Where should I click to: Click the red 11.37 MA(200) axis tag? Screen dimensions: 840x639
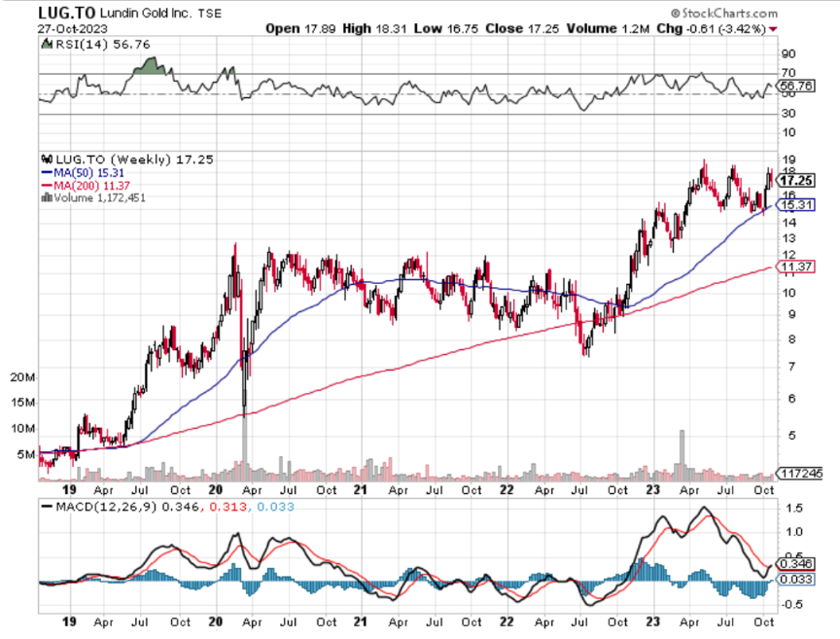[x=796, y=266]
